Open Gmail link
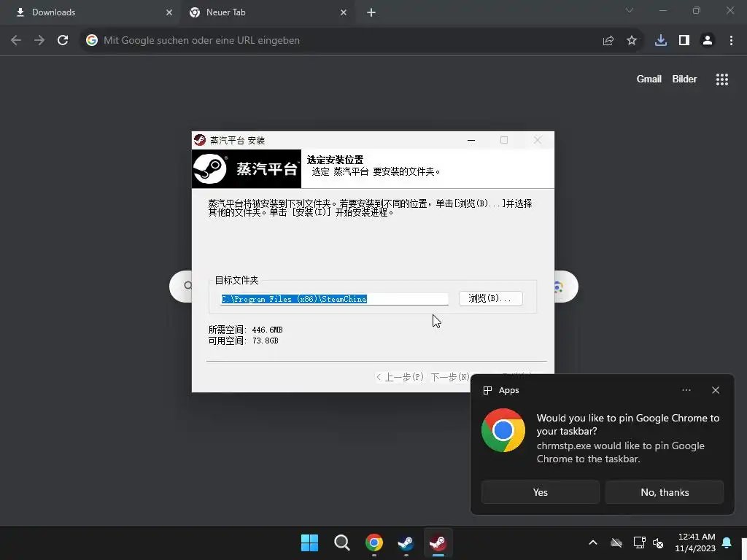 [649, 79]
